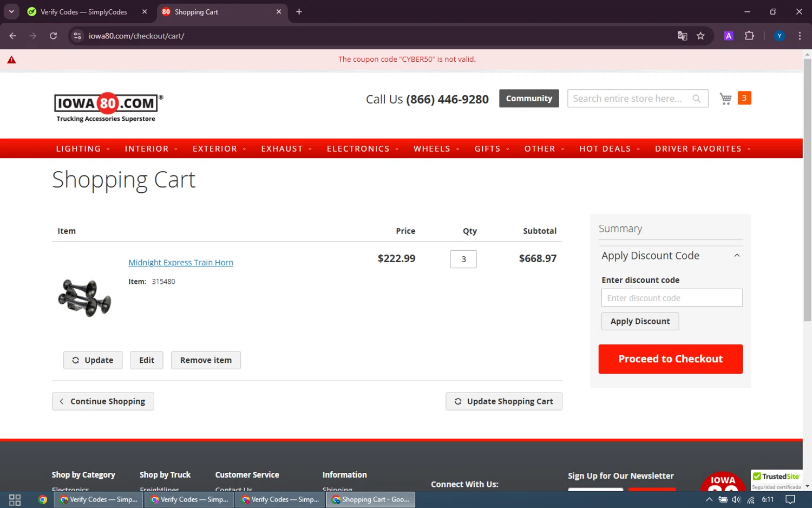This screenshot has width=812, height=508.
Task: Click the Midnight Express Train Horn thumbnail
Action: point(84,298)
